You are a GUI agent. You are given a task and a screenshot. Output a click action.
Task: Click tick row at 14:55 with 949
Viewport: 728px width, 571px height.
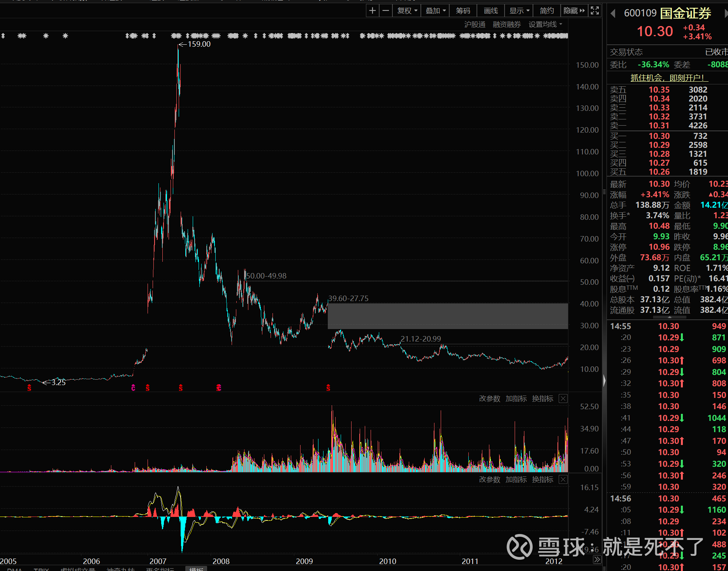(668, 326)
